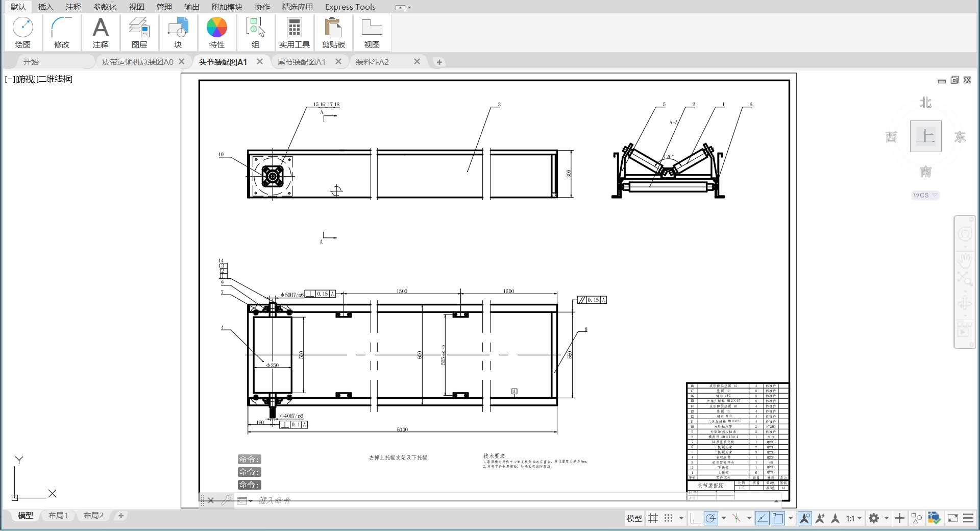The height and width of the screenshot is (531, 980).
Task: Click the graphics performance status icon
Action: pyautogui.click(x=934, y=518)
